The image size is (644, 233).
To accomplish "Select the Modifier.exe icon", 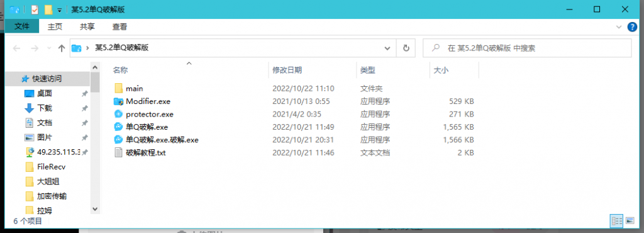I will pos(119,101).
